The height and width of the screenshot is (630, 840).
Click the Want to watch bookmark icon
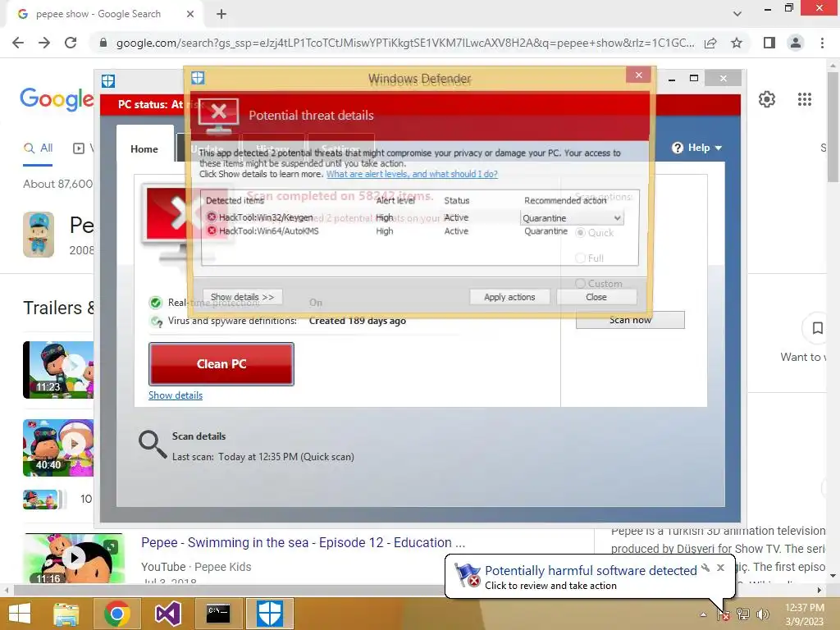pyautogui.click(x=817, y=328)
